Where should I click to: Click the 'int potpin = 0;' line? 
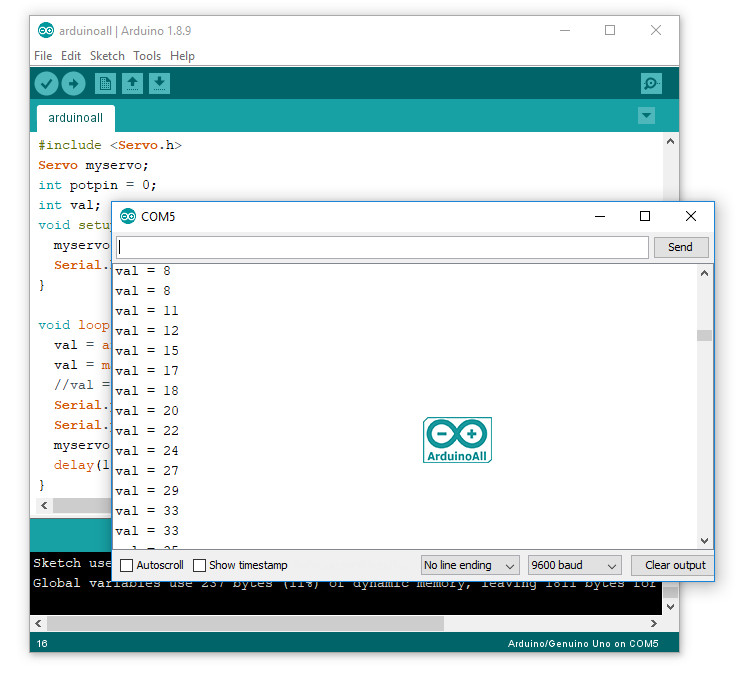click(97, 185)
